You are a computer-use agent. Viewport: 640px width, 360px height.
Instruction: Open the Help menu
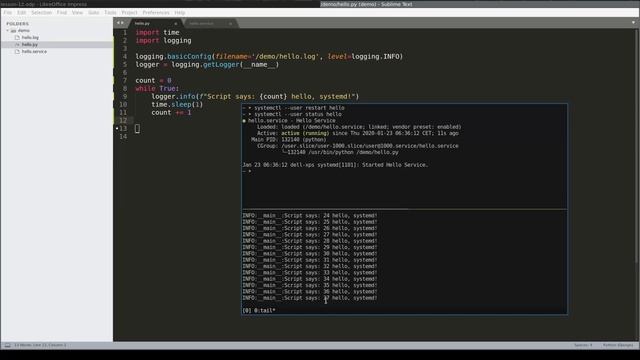pos(180,13)
